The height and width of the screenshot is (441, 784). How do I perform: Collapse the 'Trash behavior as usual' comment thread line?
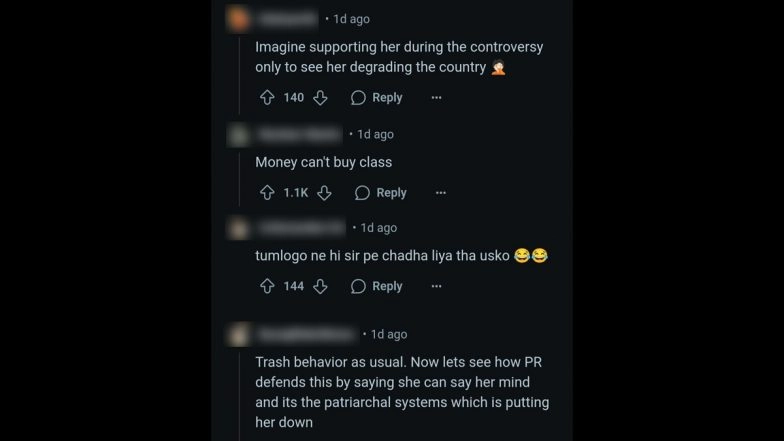(x=240, y=396)
